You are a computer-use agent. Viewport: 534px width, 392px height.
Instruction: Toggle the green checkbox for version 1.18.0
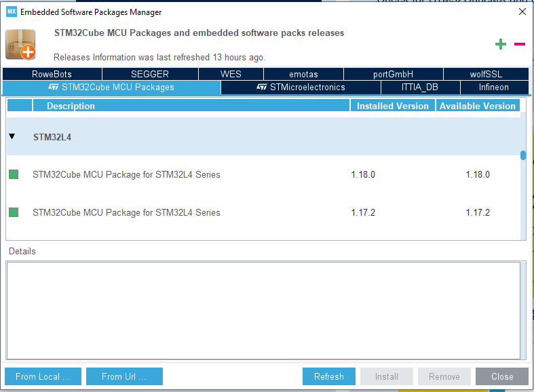click(x=14, y=174)
